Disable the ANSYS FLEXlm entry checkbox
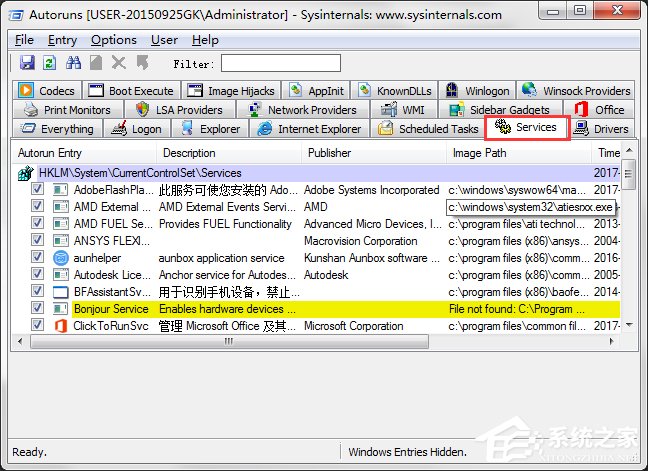 (x=38, y=241)
